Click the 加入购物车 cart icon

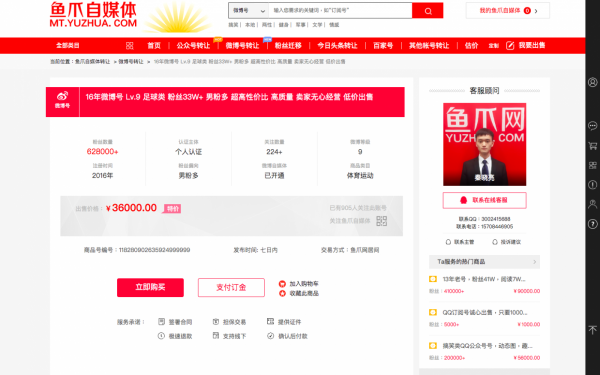point(282,284)
